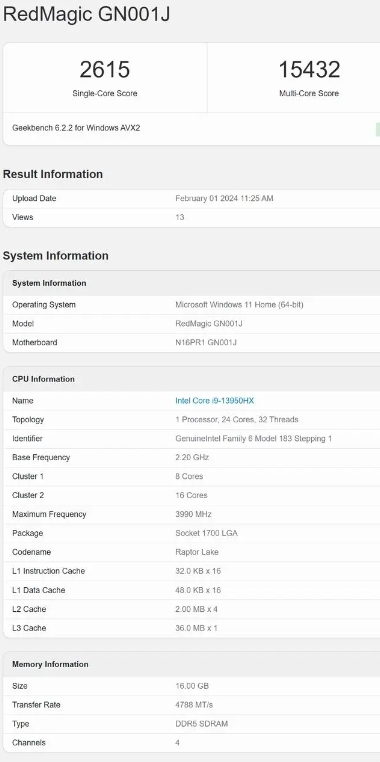Select maximum frequency 3990 MHz

pos(193,514)
